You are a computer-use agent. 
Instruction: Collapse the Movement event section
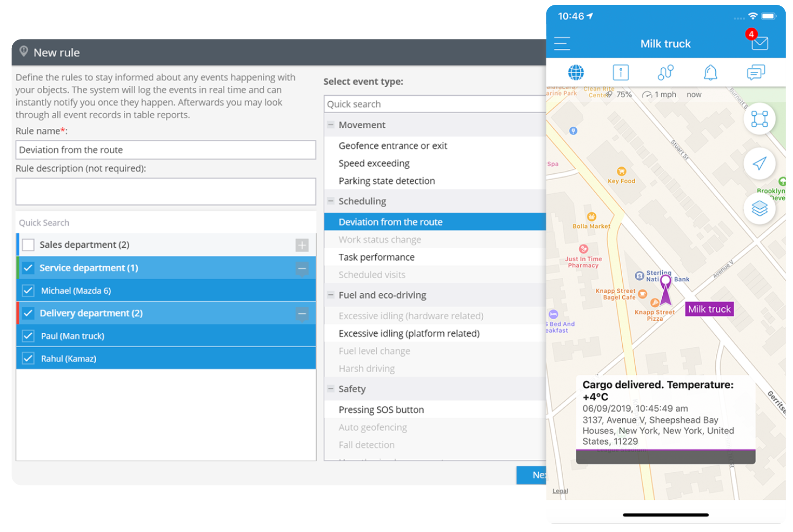coord(330,125)
